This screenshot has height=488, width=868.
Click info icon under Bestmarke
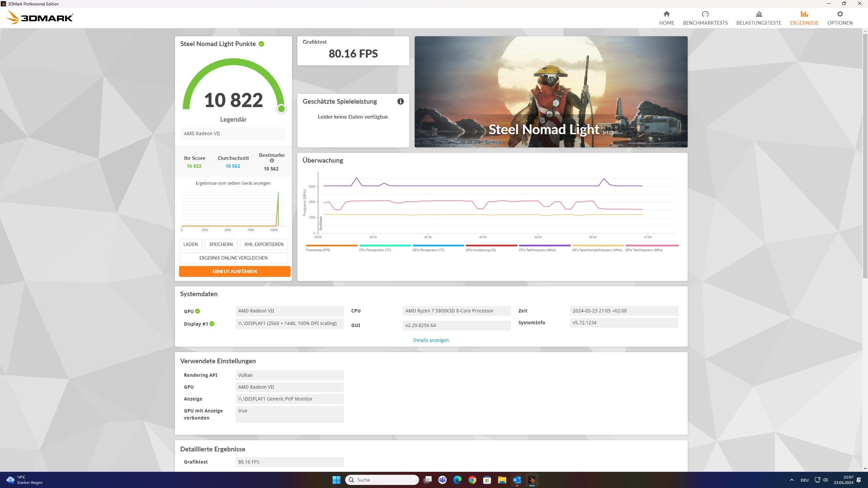[272, 161]
